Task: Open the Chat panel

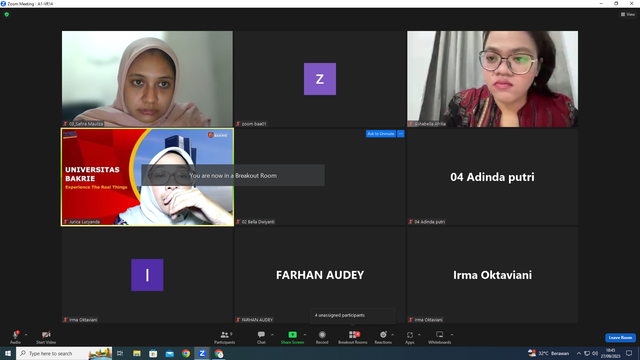Action: [261, 337]
